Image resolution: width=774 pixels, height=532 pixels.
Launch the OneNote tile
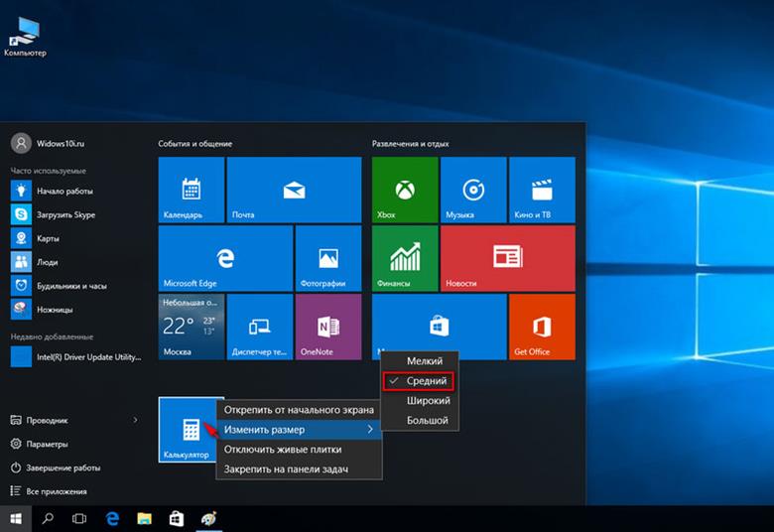click(328, 327)
